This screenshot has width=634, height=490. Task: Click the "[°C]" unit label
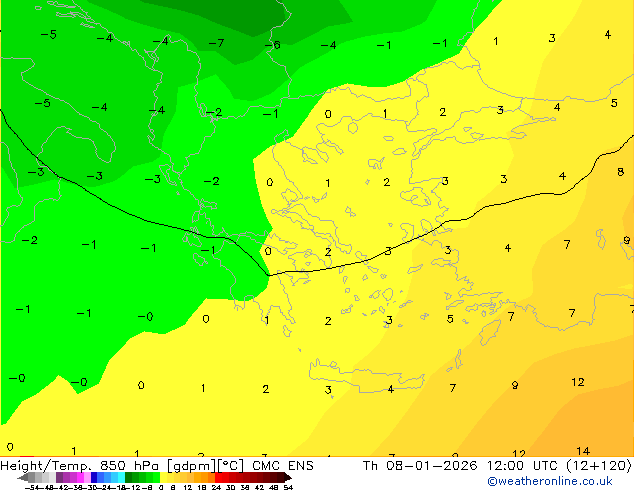point(231,466)
